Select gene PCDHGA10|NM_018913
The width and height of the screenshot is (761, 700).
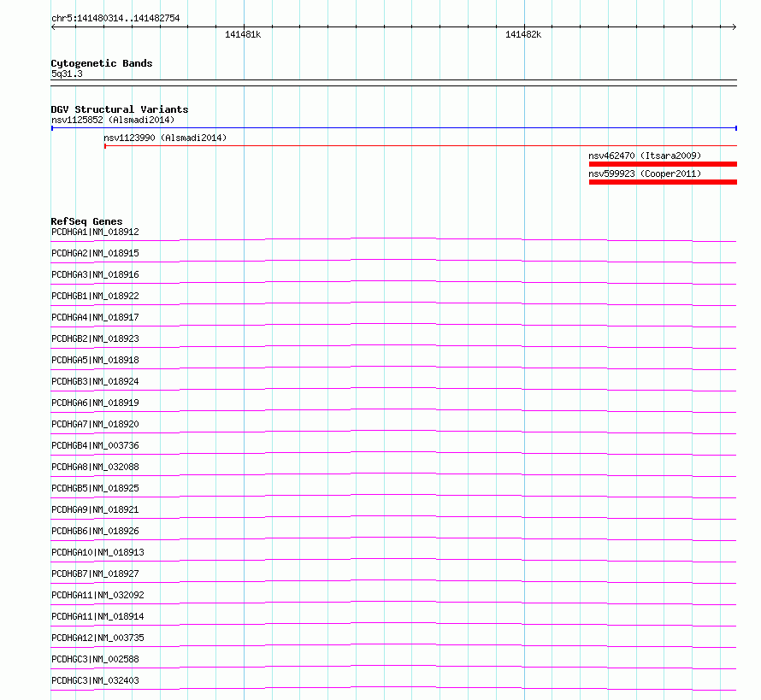[x=97, y=552]
